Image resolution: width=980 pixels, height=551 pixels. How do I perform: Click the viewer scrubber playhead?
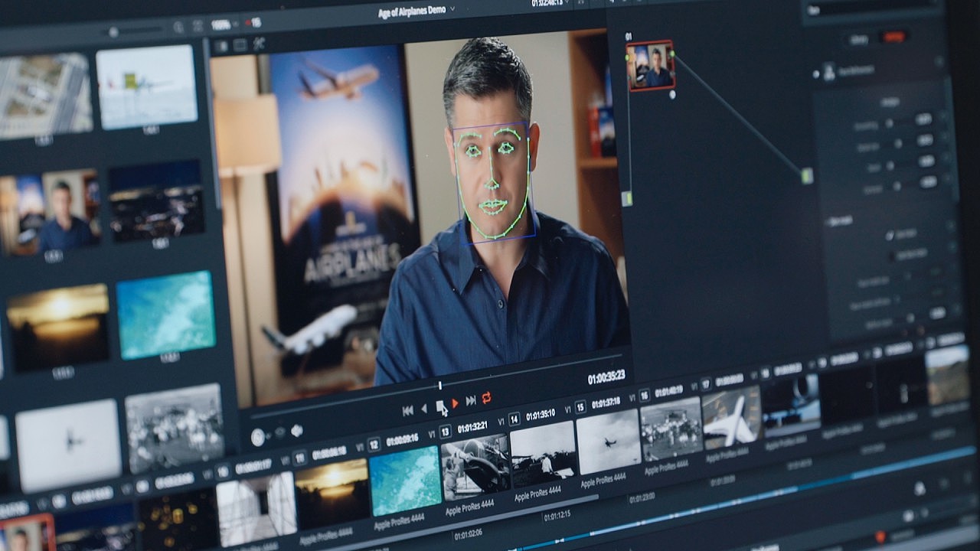tap(440, 385)
